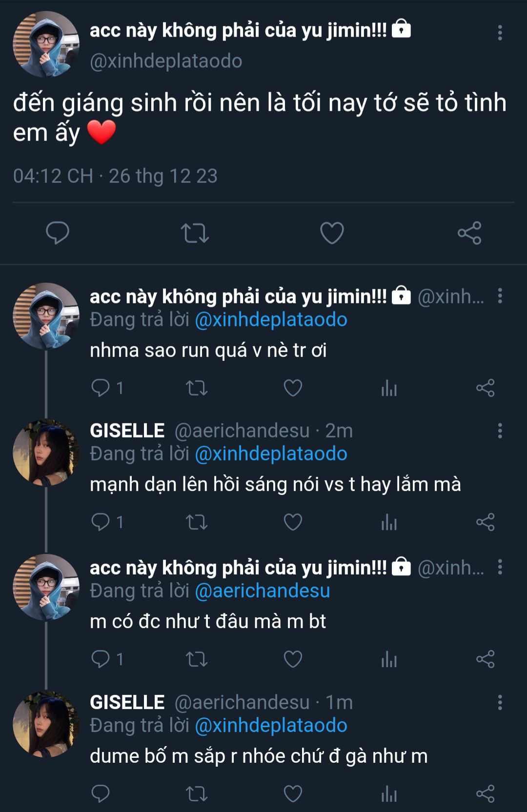Like GISELLE's reply "mạnh dạn lên"
This screenshot has height=812, width=527.
click(x=293, y=522)
